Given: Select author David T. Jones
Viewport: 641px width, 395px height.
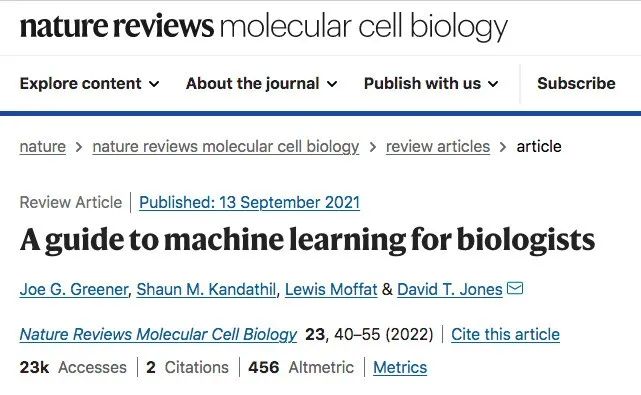Looking at the screenshot, I should point(450,290).
